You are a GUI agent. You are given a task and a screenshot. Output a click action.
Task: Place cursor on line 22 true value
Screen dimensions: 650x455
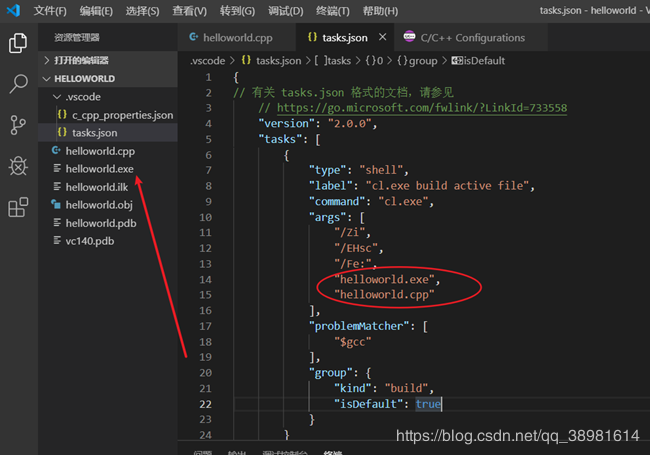tap(427, 404)
